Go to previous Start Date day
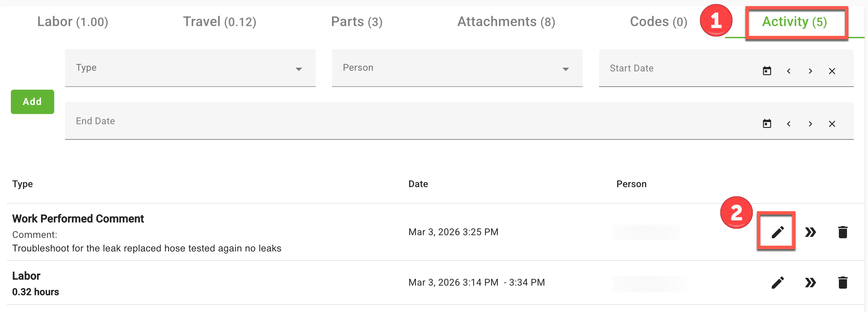Viewport: 868px width, 312px height. (x=789, y=71)
